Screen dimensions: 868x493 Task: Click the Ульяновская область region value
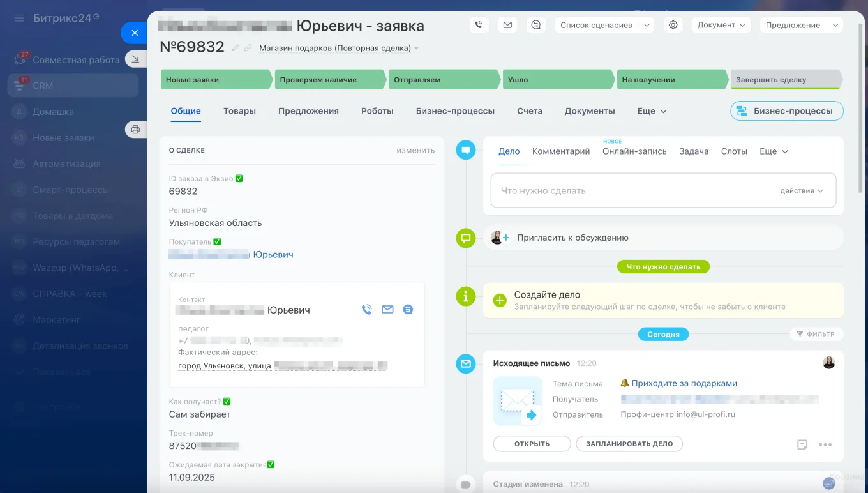click(215, 223)
